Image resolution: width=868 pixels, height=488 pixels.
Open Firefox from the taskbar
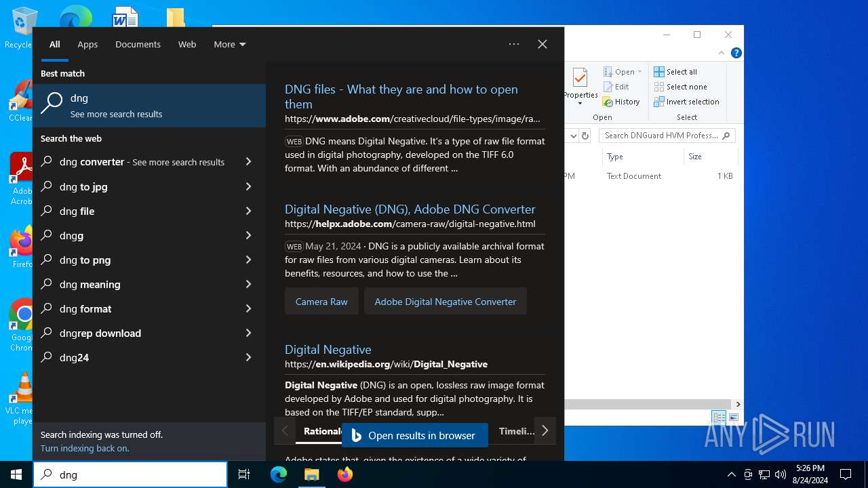tap(344, 474)
